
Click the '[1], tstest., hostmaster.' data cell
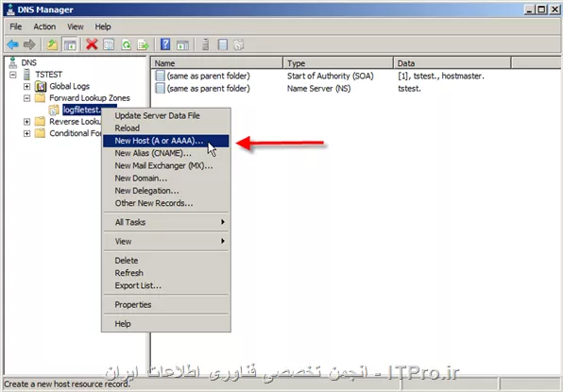441,77
